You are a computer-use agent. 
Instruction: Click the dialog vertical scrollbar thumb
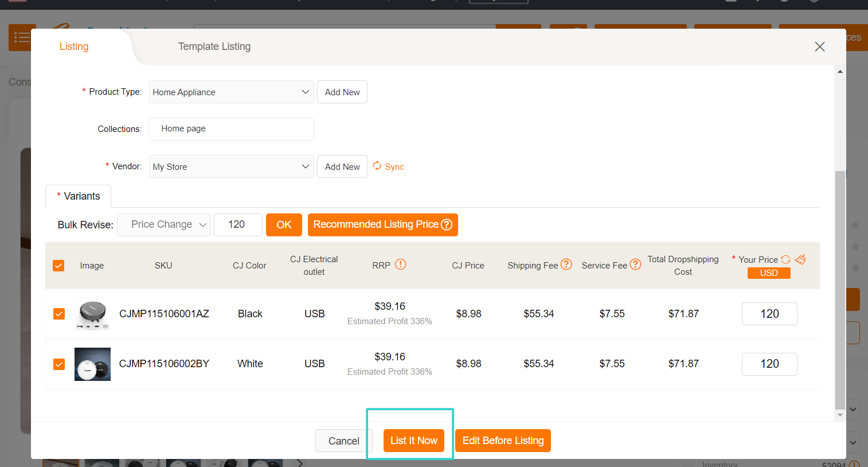click(840, 290)
